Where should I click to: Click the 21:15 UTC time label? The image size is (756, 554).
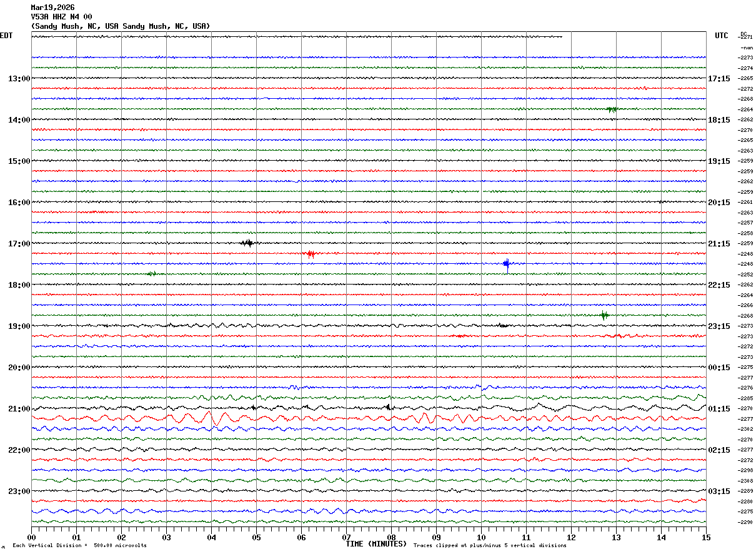click(719, 244)
